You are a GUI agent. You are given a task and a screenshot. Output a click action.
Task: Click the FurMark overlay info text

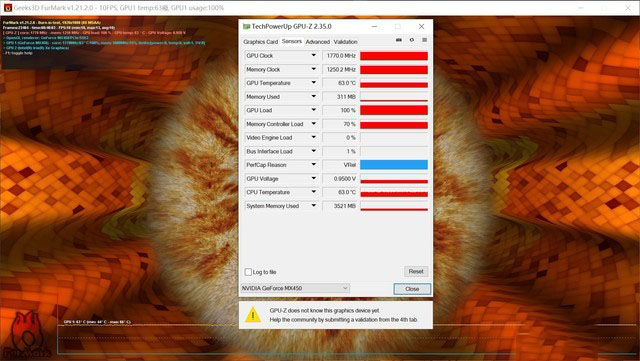point(104,38)
